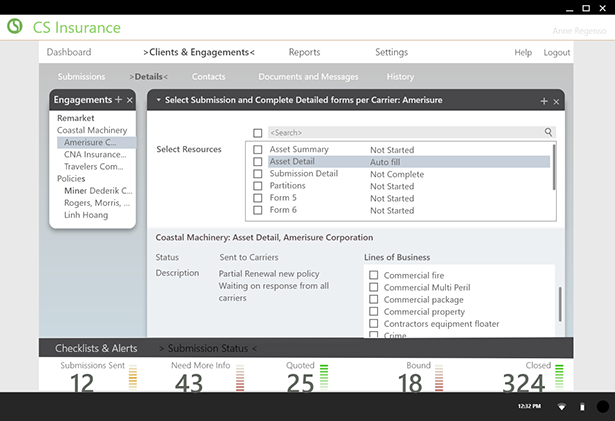Screen dimensions: 615x421
Task: Click the Wi-Fi icon in system tray
Action: tap(561, 406)
